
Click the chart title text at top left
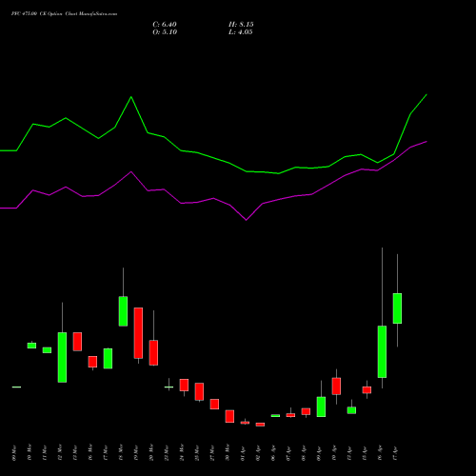click(x=64, y=14)
